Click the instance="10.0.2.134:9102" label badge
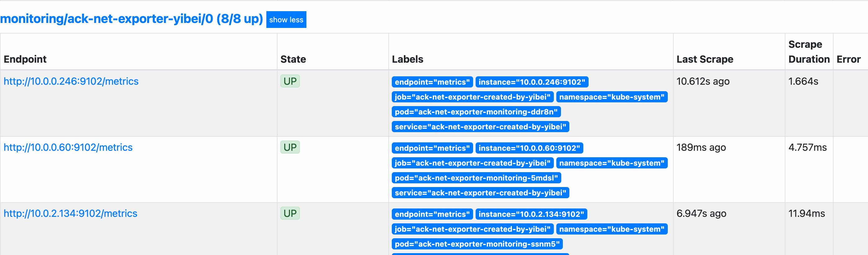Image resolution: width=868 pixels, height=255 pixels. (x=531, y=214)
